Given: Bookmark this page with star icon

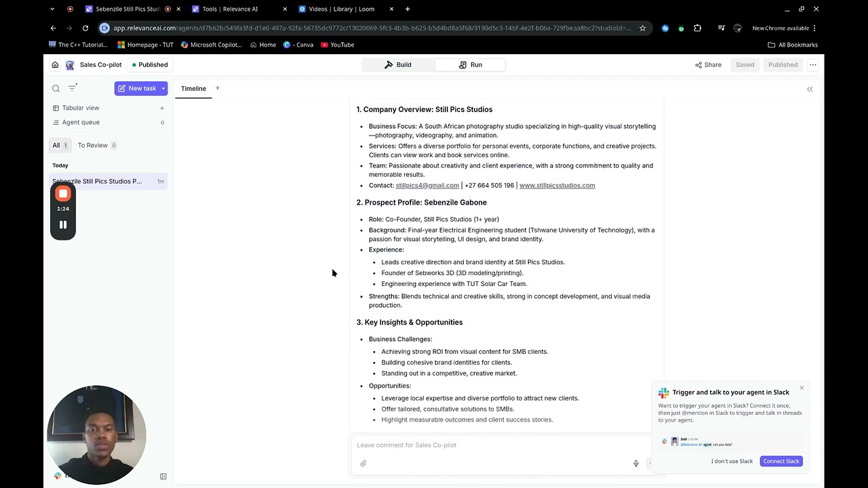Looking at the screenshot, I should point(643,28).
